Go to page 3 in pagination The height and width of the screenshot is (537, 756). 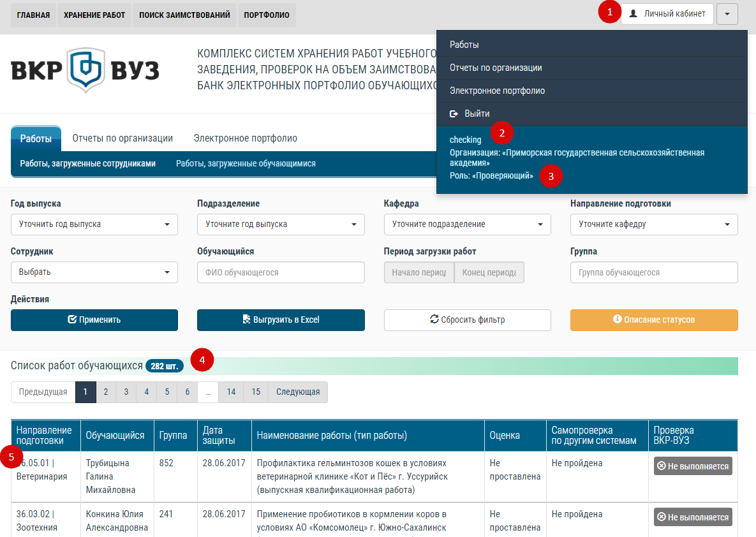pyautogui.click(x=126, y=392)
